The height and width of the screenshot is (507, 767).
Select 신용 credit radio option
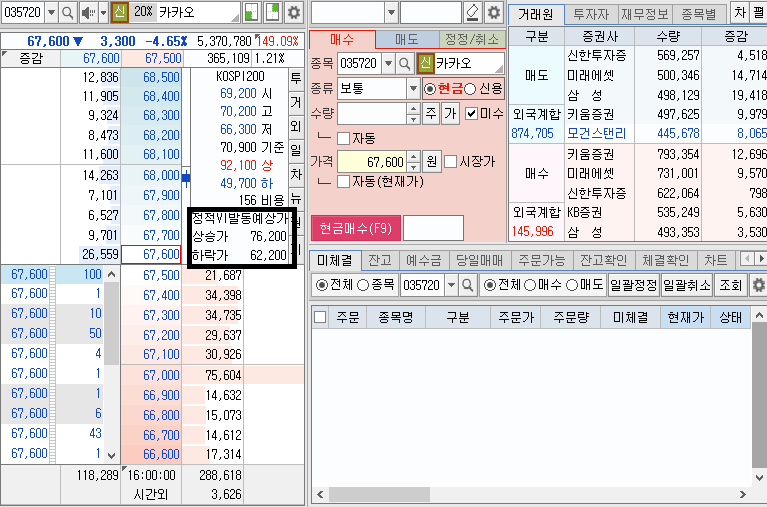coord(470,89)
